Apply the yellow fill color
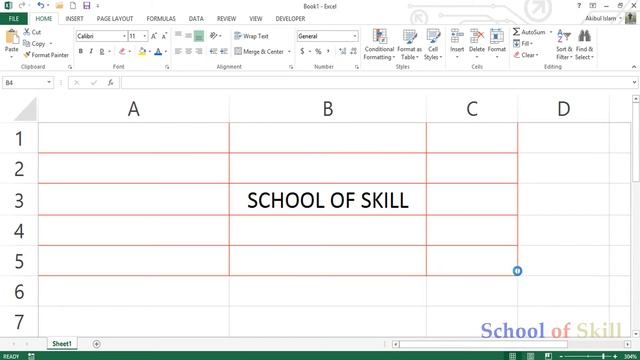Image resolution: width=640 pixels, height=360 pixels. pyautogui.click(x=142, y=51)
